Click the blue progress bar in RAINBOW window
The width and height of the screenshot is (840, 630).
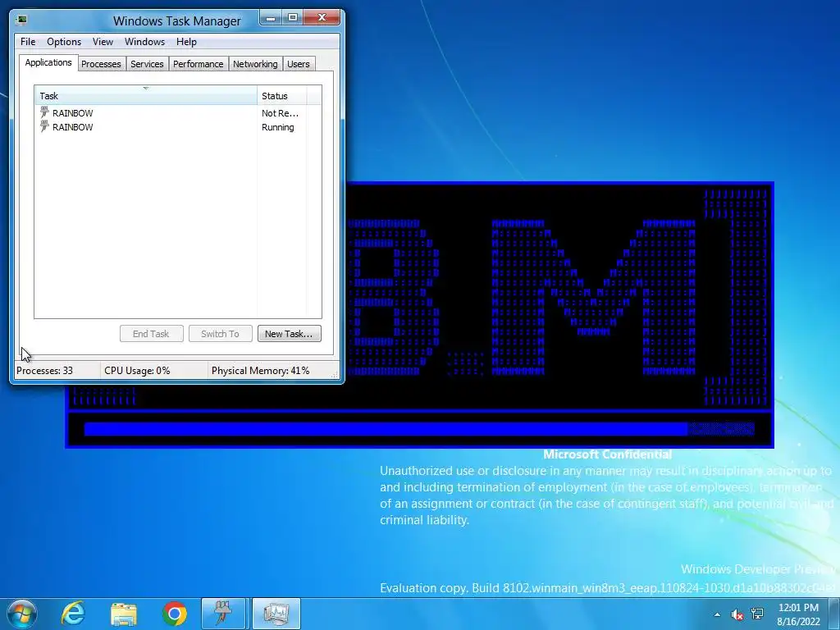(x=419, y=428)
